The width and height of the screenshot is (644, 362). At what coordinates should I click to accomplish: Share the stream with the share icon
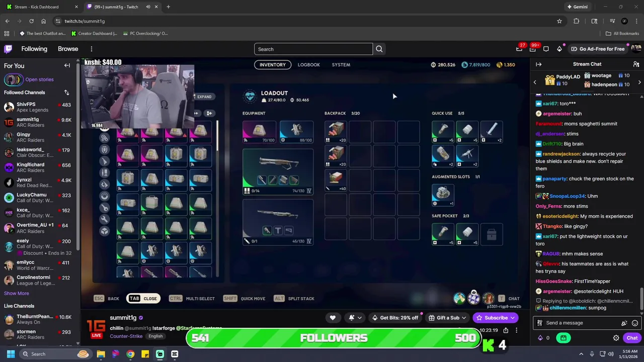pyautogui.click(x=506, y=330)
